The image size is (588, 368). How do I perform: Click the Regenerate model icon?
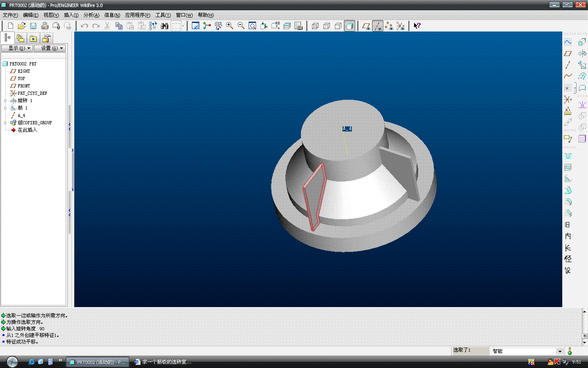(x=153, y=26)
